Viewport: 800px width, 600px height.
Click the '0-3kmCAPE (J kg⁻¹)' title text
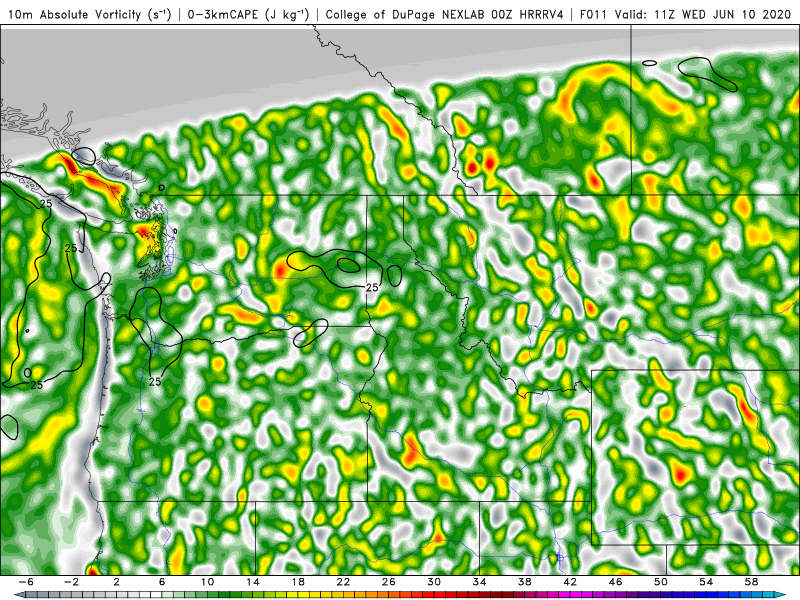pyautogui.click(x=247, y=14)
